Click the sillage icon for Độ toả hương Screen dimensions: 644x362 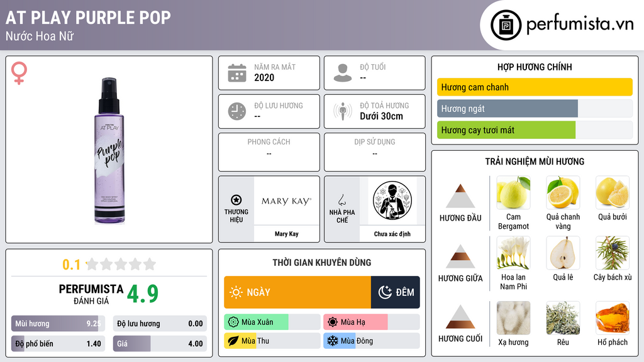343,111
